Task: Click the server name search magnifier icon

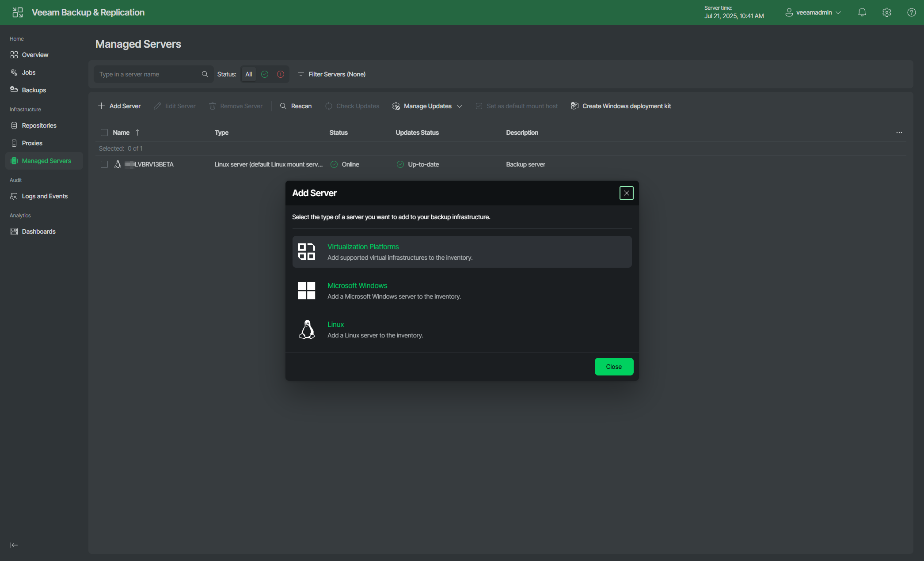Action: (x=205, y=74)
